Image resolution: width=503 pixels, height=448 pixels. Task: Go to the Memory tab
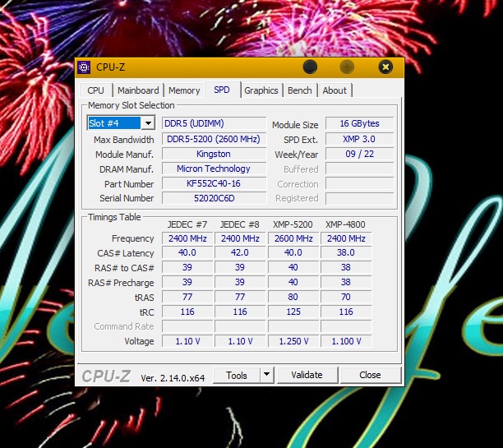coord(184,90)
